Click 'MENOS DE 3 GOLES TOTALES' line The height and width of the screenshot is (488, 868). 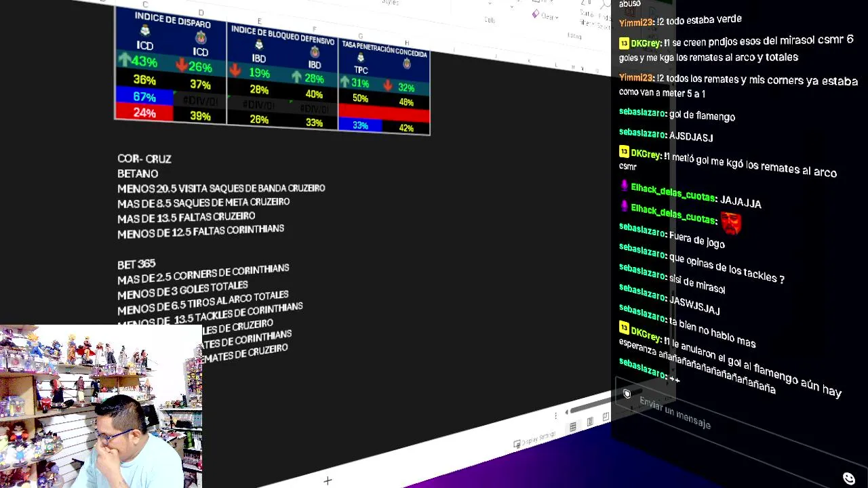pos(182,290)
